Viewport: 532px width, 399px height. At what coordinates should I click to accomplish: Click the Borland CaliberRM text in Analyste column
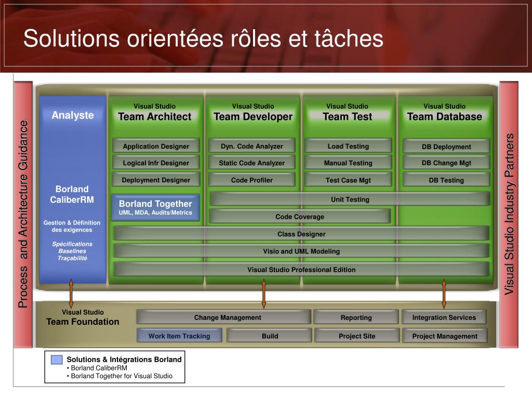[x=72, y=194]
